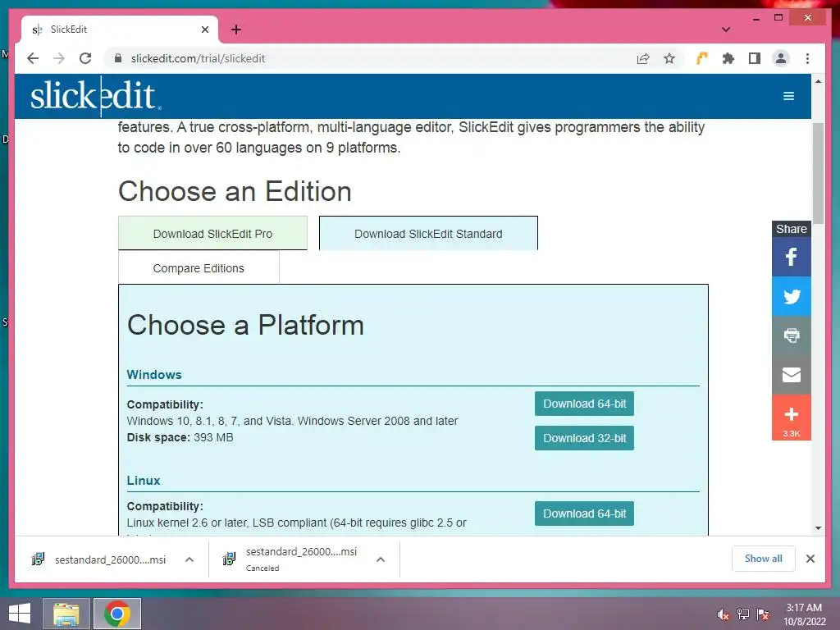Open the Compare Editions tab
The width and height of the screenshot is (840, 630).
[x=199, y=268]
